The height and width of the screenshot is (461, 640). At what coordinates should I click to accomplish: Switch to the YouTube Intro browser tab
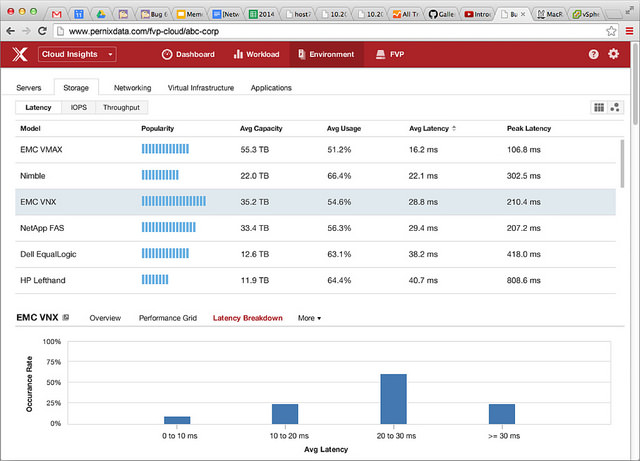pos(478,14)
